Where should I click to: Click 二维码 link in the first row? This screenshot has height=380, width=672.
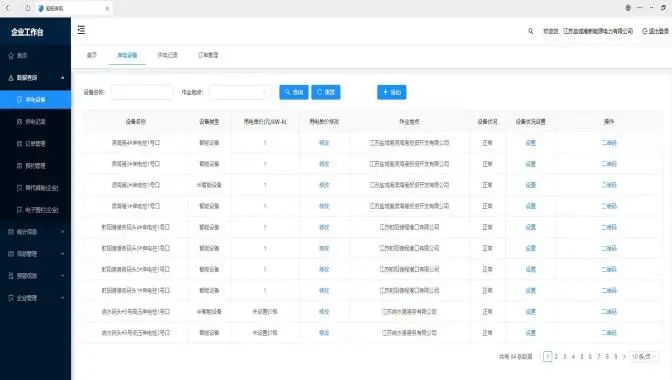[x=609, y=143]
